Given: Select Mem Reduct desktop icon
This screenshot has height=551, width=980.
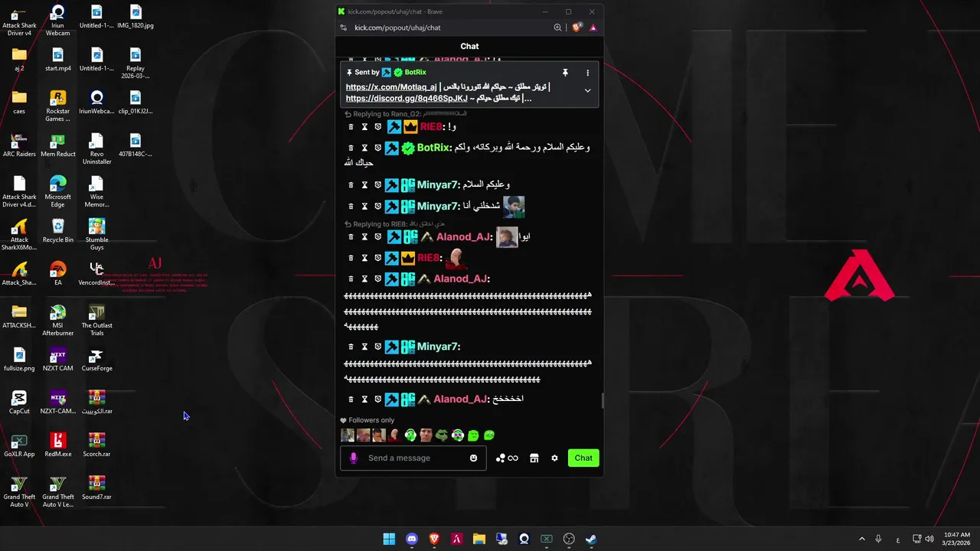Looking at the screenshot, I should 58,145.
